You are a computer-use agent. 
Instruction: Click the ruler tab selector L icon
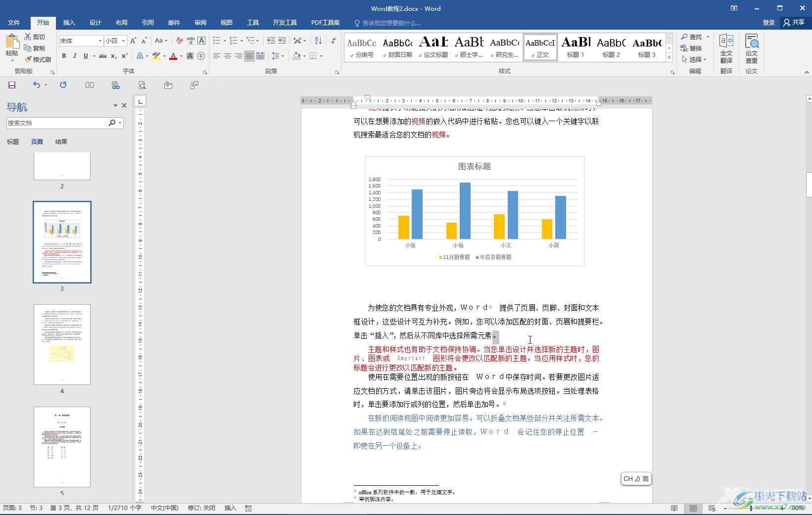[141, 101]
